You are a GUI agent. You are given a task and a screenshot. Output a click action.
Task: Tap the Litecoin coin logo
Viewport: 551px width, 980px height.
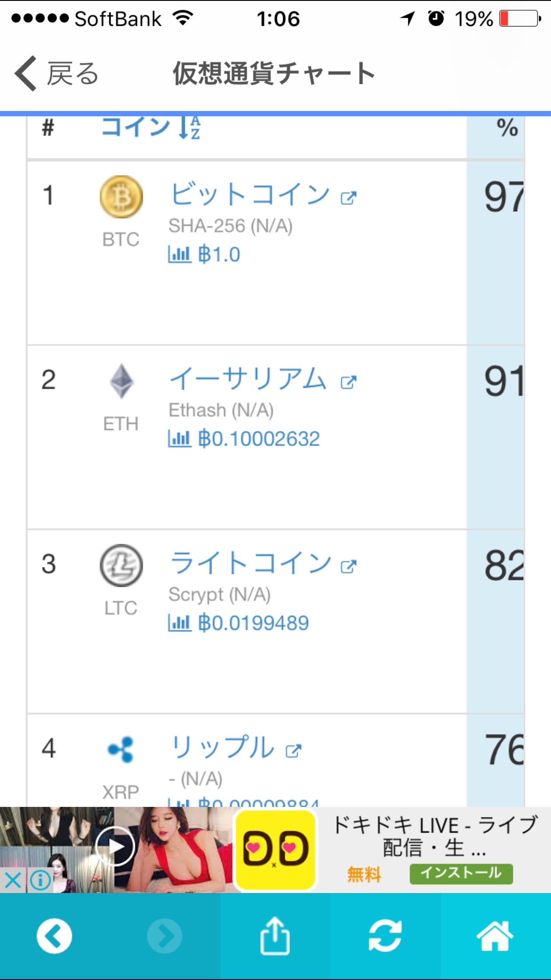(121, 565)
